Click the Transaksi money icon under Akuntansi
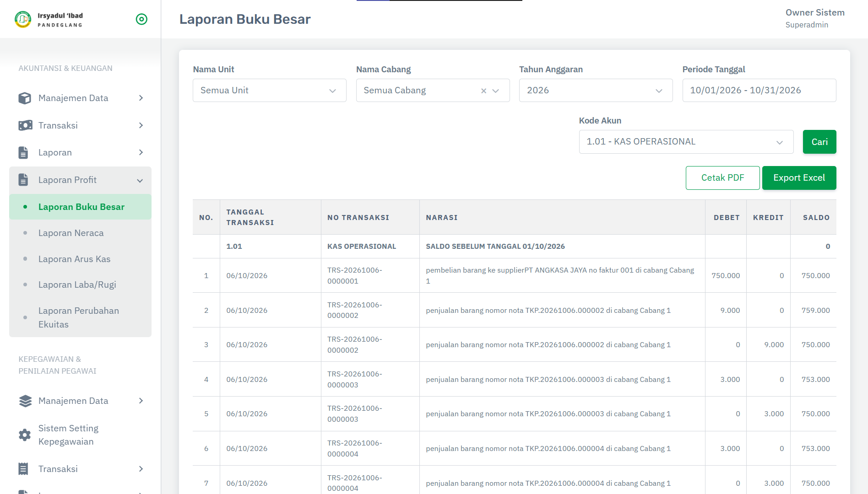The image size is (868, 494). coord(25,125)
